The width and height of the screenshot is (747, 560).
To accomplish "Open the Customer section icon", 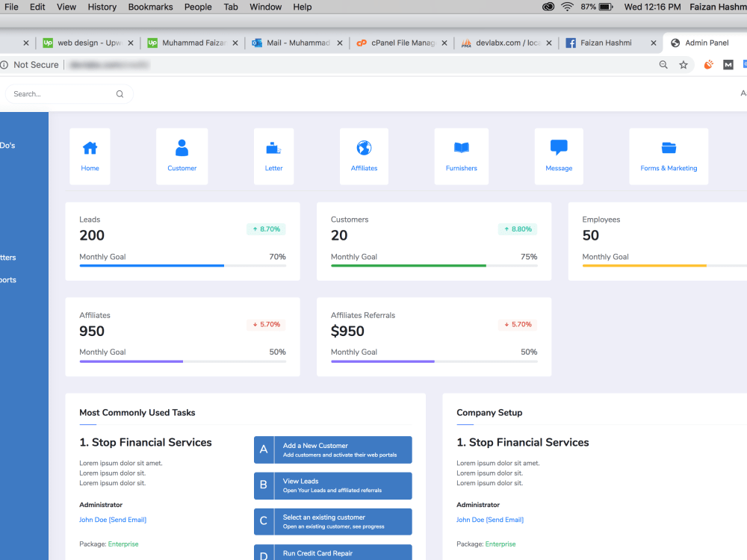I will (x=182, y=148).
